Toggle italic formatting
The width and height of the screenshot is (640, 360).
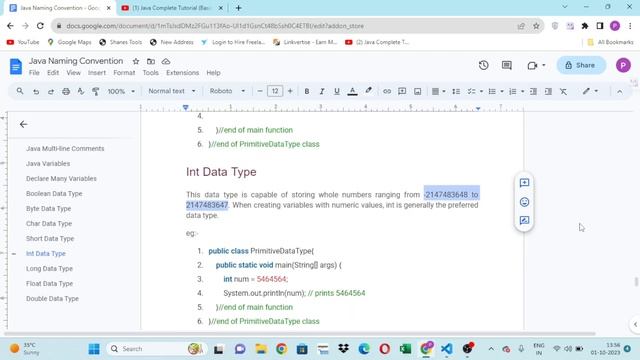(322, 91)
